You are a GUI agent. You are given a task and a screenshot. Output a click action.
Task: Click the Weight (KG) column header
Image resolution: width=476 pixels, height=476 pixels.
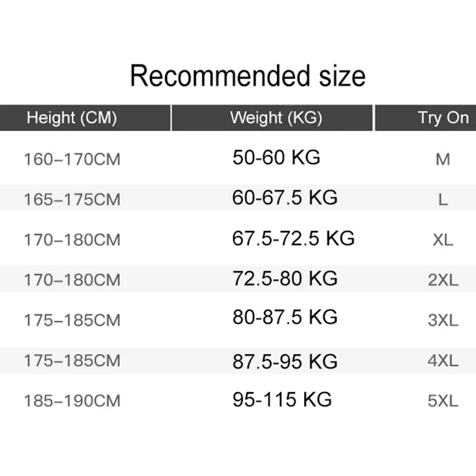[276, 118]
